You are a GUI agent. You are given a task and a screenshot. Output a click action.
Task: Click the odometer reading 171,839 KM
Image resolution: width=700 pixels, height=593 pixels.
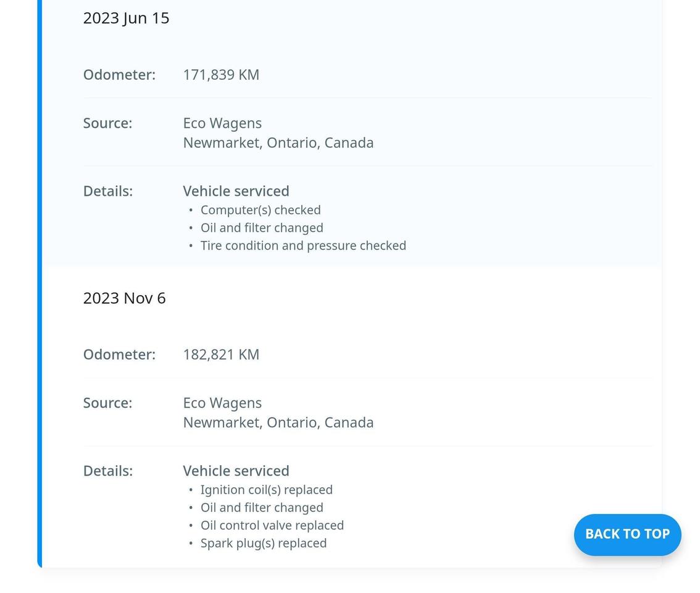click(220, 74)
